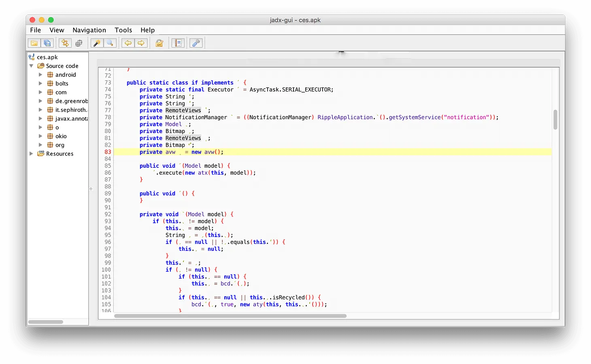Click the Resources folder icon
The width and height of the screenshot is (591, 364).
(x=41, y=154)
